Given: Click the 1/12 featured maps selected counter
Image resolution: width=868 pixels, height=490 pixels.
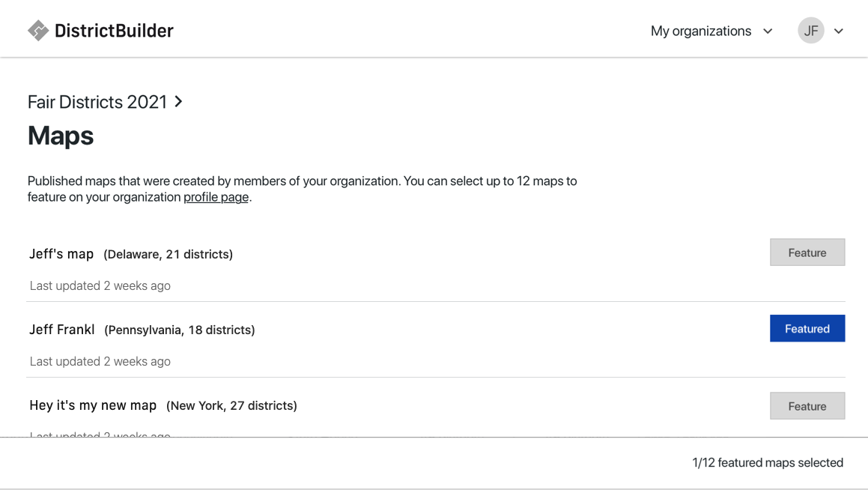Looking at the screenshot, I should tap(766, 462).
